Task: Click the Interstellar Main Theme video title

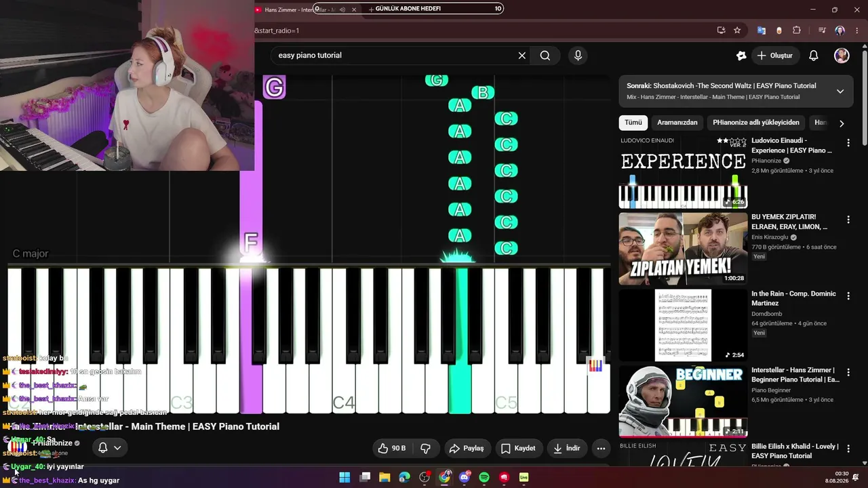Action: (144, 426)
